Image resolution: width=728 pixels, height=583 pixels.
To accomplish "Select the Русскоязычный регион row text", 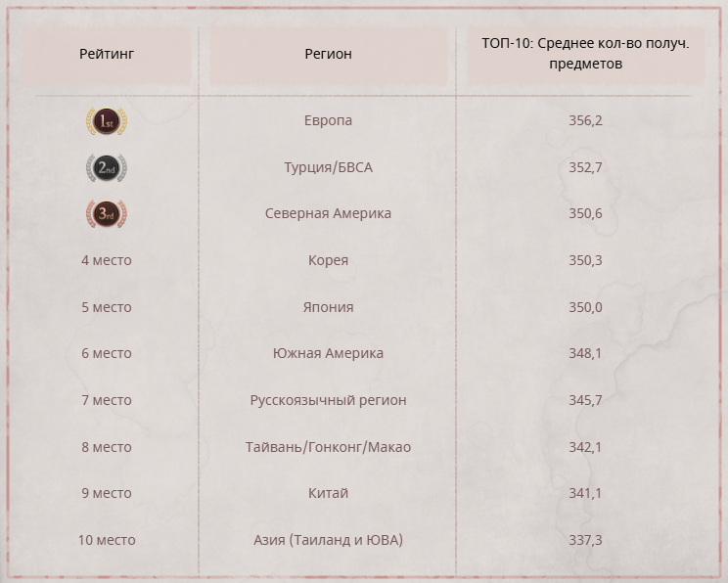I will click(x=328, y=400).
